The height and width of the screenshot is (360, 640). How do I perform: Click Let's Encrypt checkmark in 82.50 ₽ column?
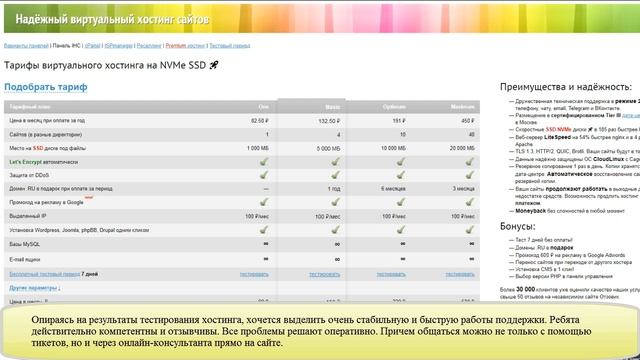coord(264,162)
